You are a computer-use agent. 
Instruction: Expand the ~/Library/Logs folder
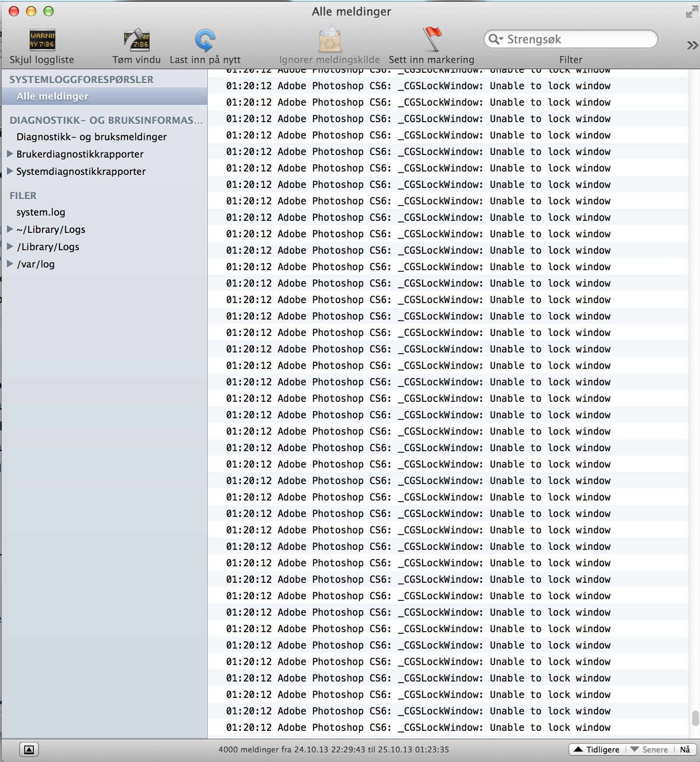(x=10, y=229)
